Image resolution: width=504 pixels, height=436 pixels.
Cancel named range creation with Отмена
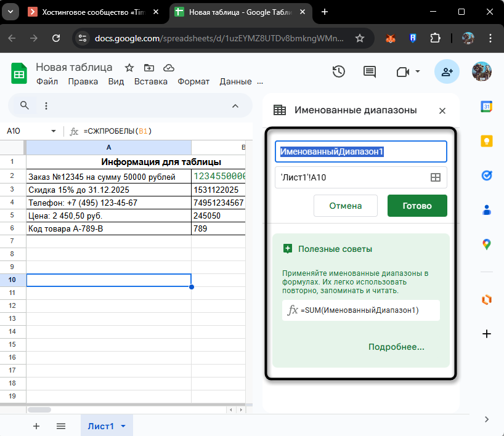(345, 206)
